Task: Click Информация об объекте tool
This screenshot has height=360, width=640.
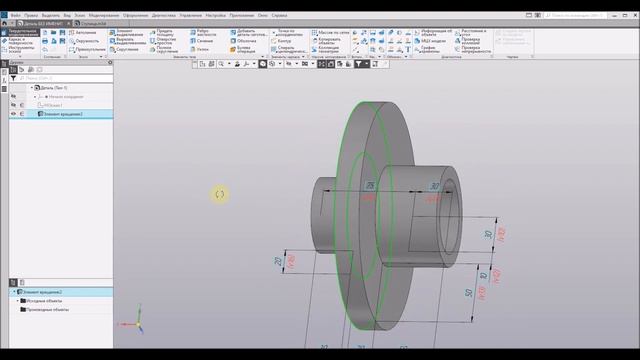Action: click(433, 32)
